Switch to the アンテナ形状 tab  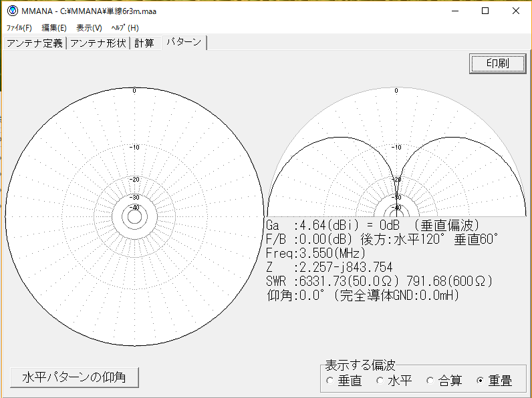click(98, 43)
